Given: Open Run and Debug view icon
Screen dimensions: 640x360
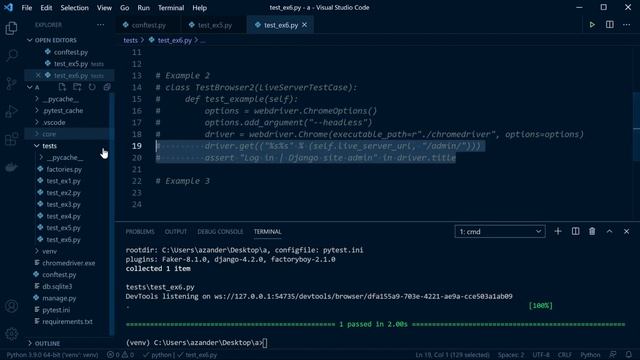Looking at the screenshot, I should (x=11, y=111).
